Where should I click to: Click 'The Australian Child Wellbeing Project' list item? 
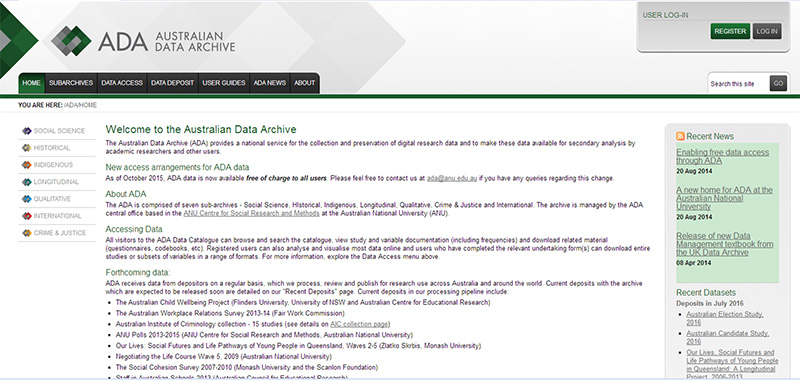click(303, 302)
